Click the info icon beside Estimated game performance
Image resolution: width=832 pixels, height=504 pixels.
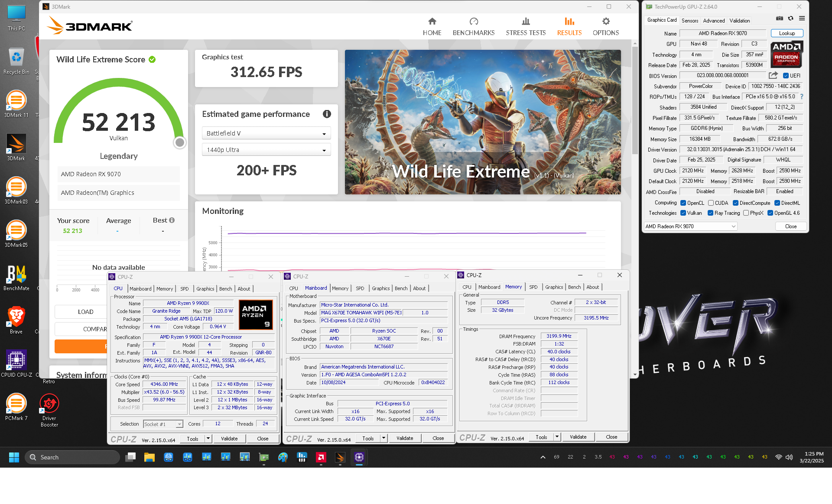point(327,114)
